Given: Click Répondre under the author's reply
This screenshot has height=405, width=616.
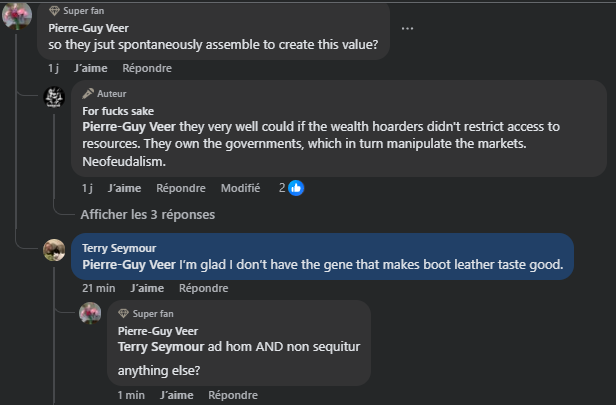Looking at the screenshot, I should click(181, 188).
